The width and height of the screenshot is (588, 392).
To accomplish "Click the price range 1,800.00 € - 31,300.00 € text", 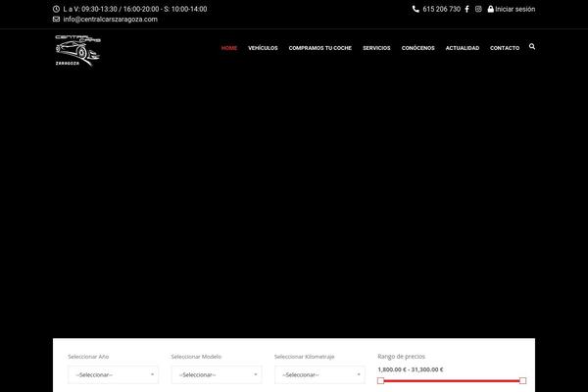I will point(411,369).
